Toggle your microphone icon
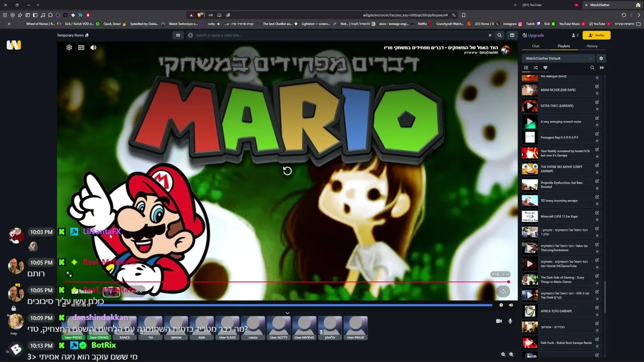 tap(510, 321)
